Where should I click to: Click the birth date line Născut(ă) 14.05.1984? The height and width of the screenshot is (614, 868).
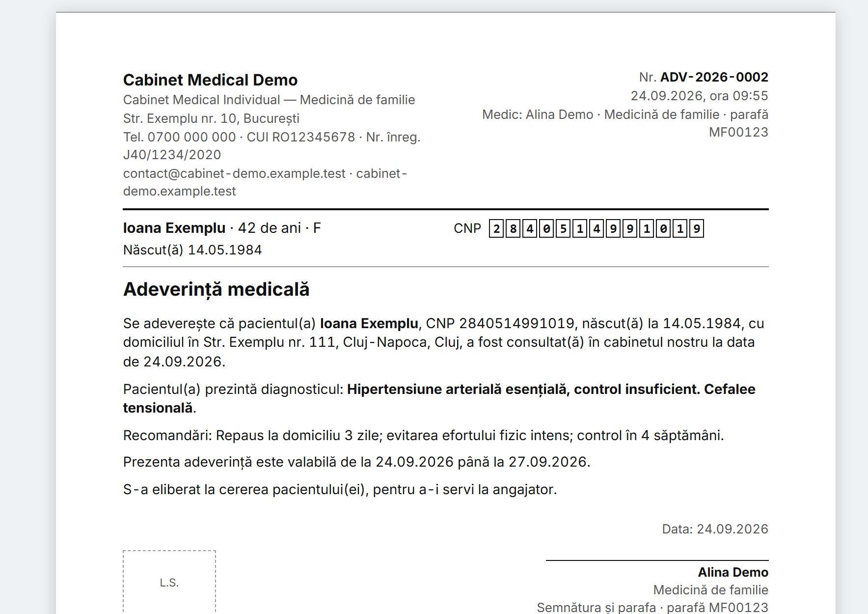192,250
